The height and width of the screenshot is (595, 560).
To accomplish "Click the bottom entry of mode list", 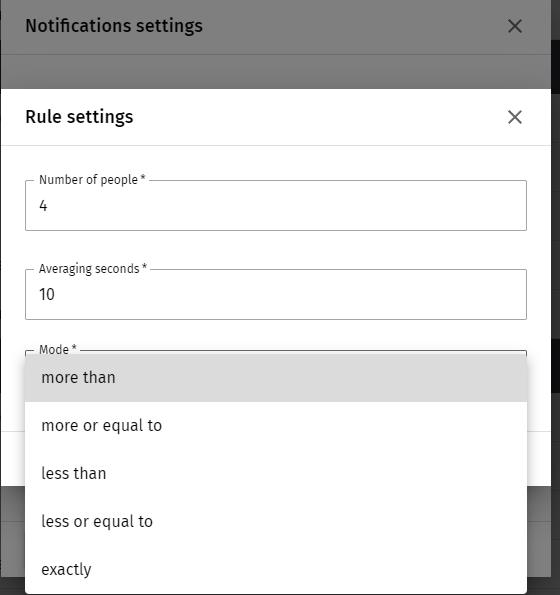I will [x=276, y=570].
